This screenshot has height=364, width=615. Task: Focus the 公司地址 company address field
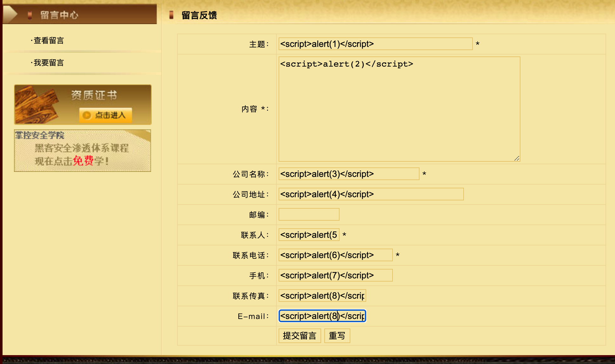pyautogui.click(x=371, y=194)
